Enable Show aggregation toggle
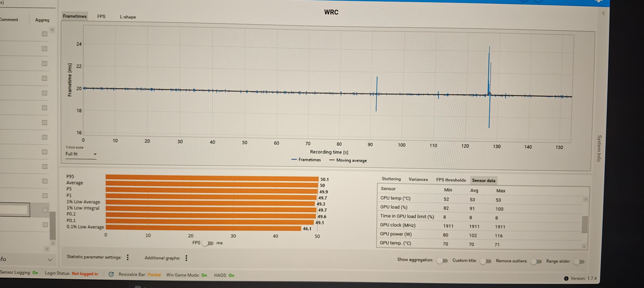The height and width of the screenshot is (288, 644). [x=442, y=261]
